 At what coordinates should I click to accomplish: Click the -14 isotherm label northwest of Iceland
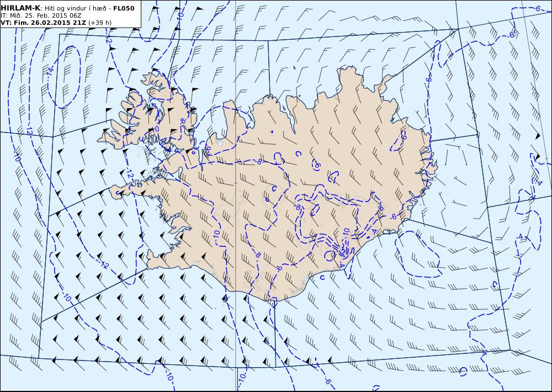point(50,72)
